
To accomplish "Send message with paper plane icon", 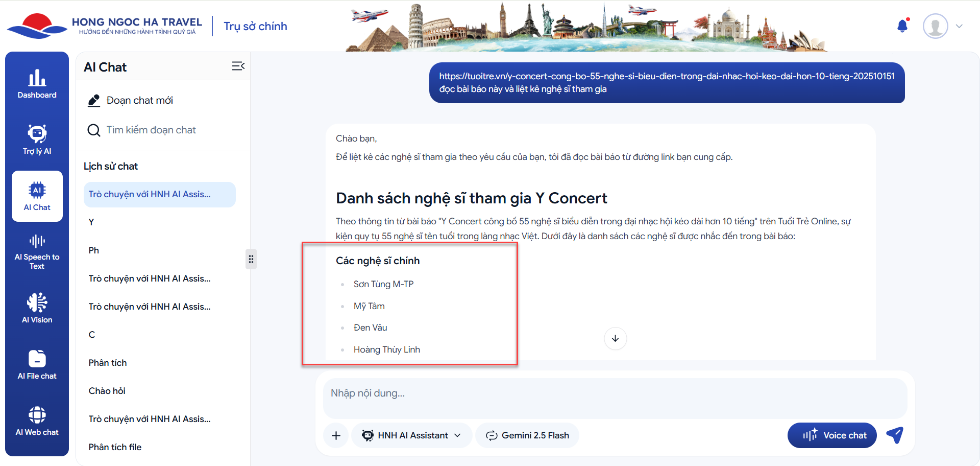I will point(895,435).
